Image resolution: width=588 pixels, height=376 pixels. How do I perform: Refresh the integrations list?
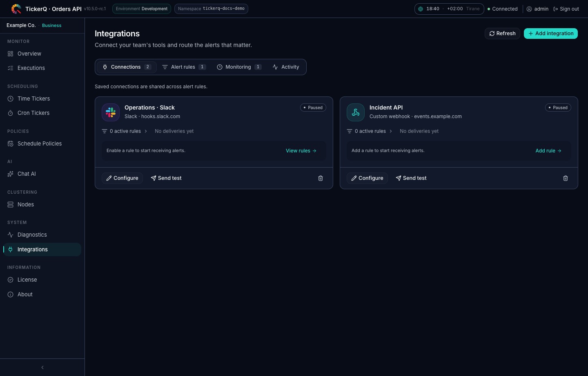(502, 34)
